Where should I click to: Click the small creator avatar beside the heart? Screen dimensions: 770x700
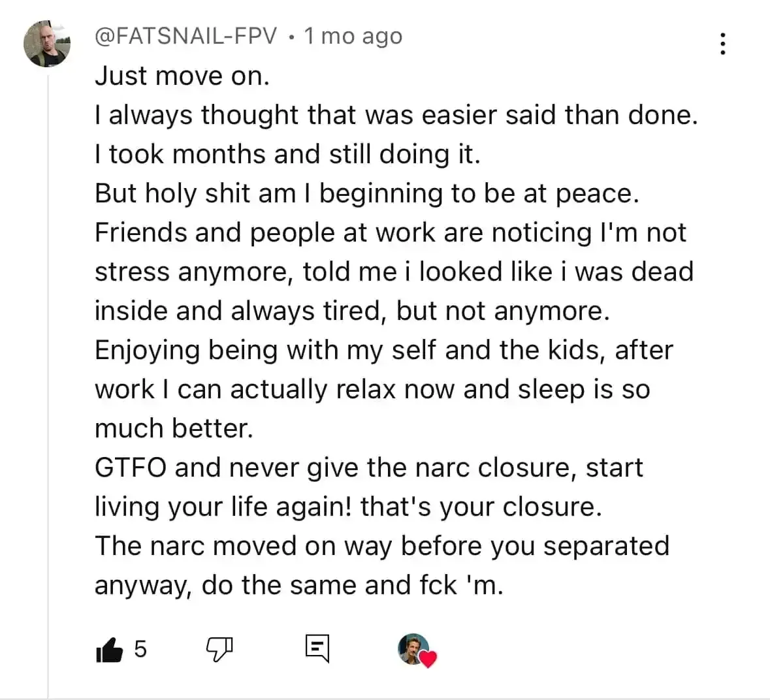click(x=413, y=648)
